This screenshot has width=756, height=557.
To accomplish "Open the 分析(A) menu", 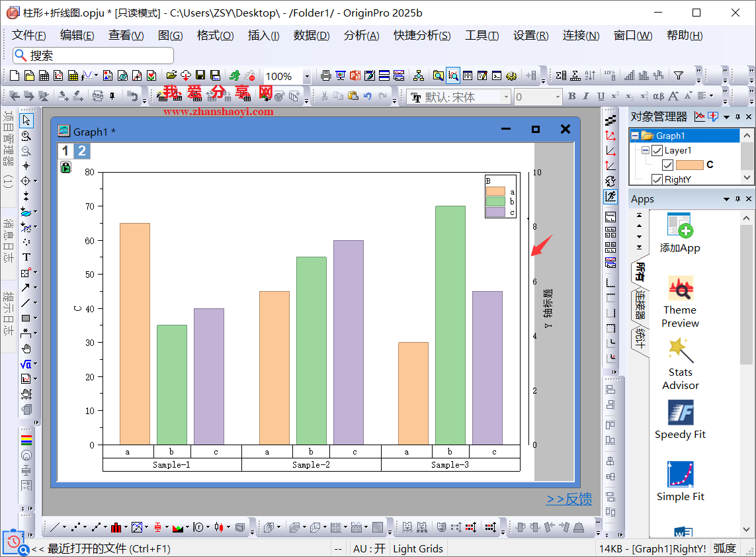I will point(361,36).
